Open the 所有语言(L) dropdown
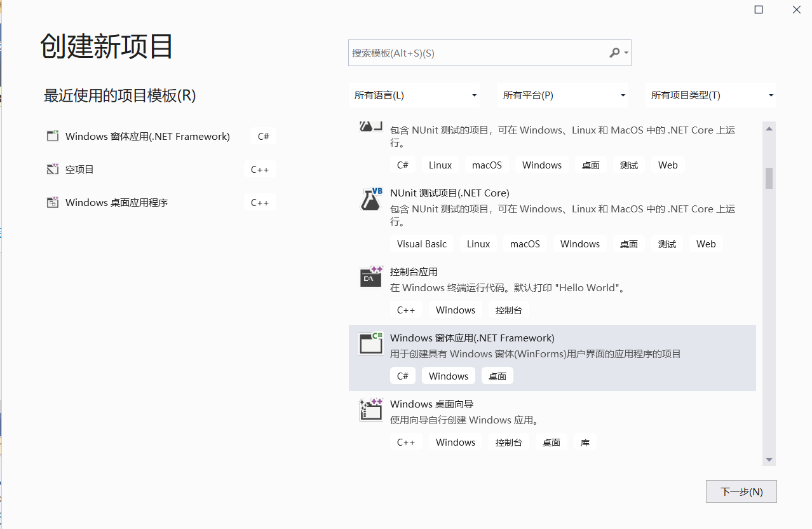This screenshot has width=812, height=529. pos(414,95)
